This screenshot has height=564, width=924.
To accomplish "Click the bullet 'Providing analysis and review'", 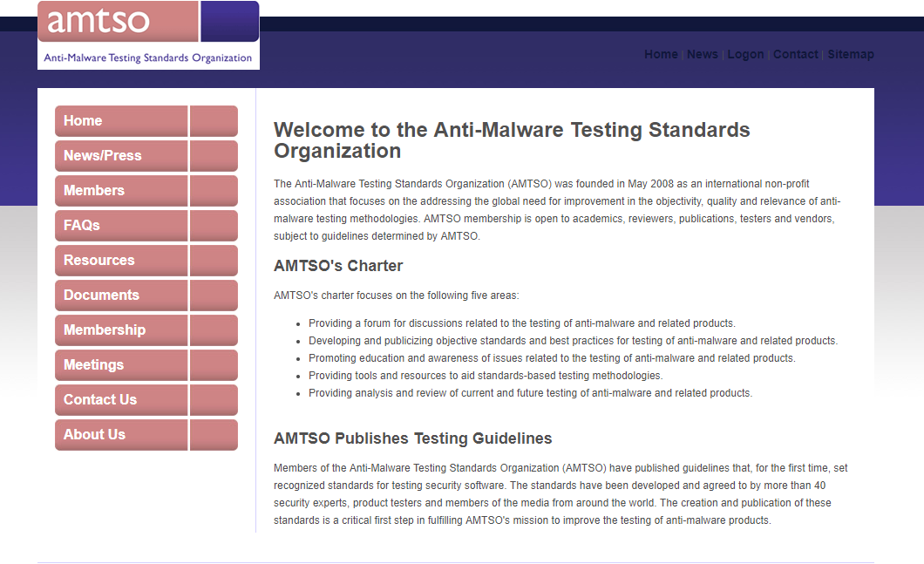I will coord(530,393).
